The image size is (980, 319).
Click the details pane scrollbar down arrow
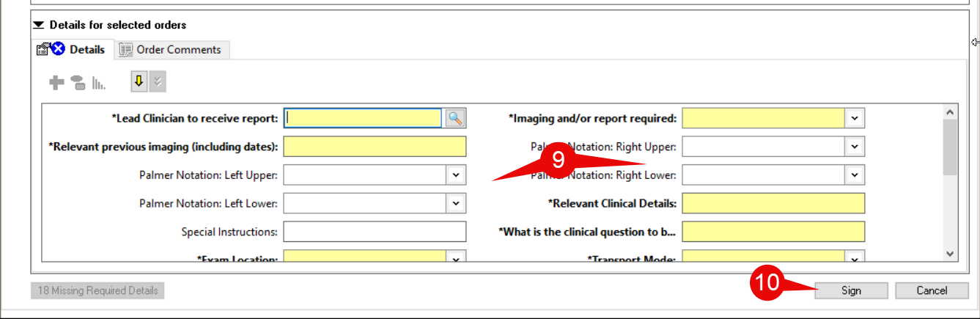(x=950, y=254)
